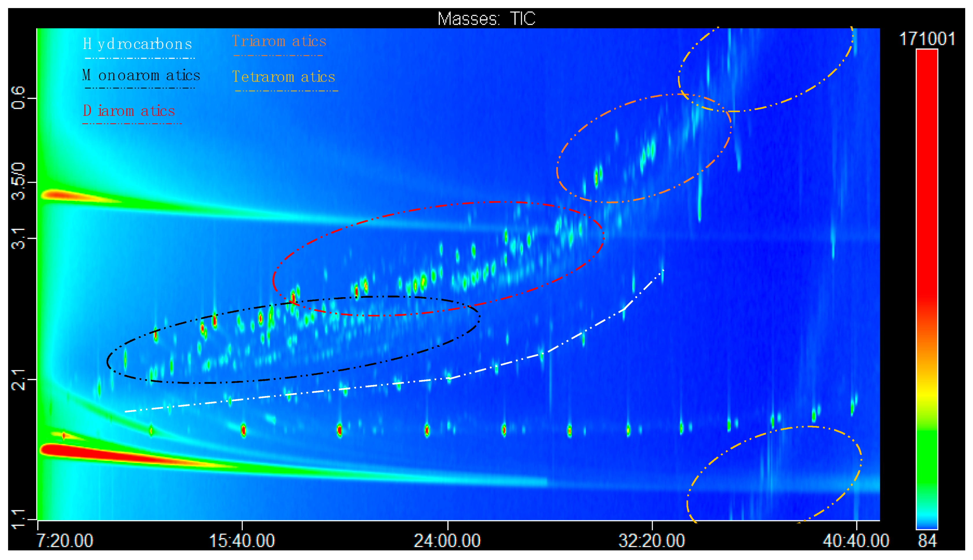The width and height of the screenshot is (973, 560).
Task: Click the 171001 colorbar maximum value
Action: coord(927,39)
